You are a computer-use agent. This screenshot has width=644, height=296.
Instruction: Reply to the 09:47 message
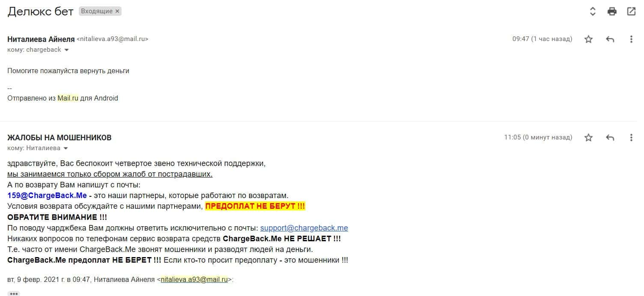610,39
